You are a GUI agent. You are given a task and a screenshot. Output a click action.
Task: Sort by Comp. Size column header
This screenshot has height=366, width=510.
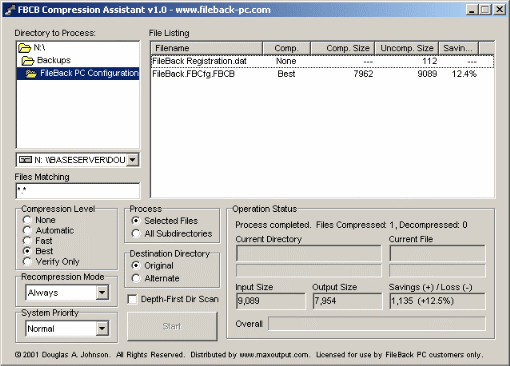pyautogui.click(x=343, y=48)
